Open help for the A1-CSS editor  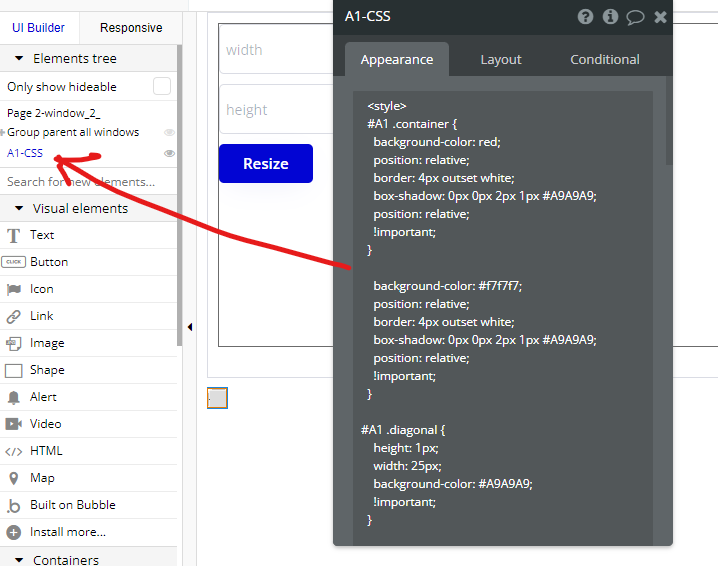tap(585, 17)
